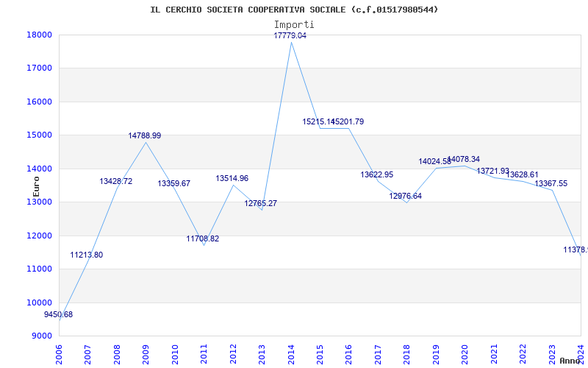Image resolution: width=588 pixels, height=368 pixels.
Task: Click the y-axis tick 14000
Action: point(39,169)
